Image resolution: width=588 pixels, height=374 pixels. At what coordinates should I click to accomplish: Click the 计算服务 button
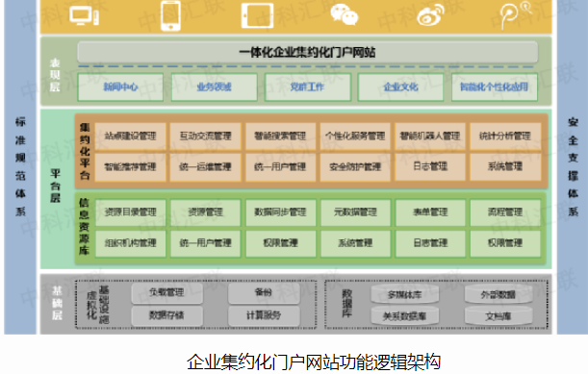(264, 315)
